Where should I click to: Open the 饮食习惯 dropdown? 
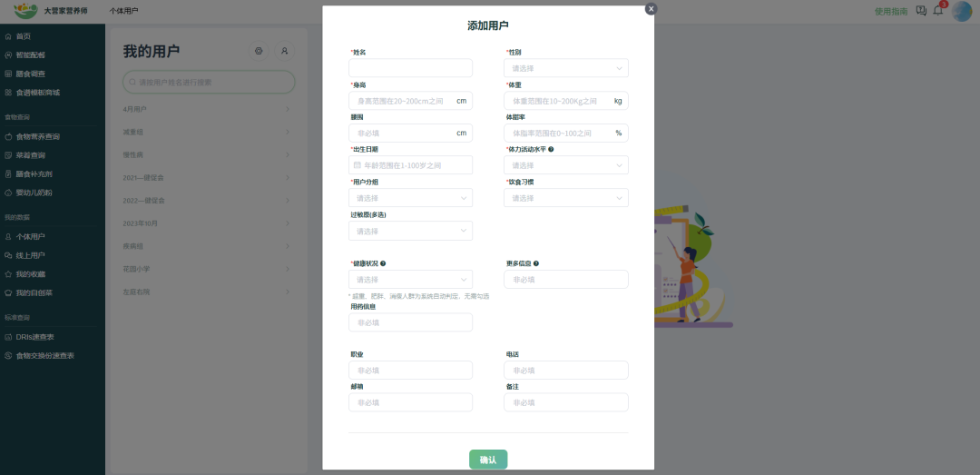tap(566, 198)
